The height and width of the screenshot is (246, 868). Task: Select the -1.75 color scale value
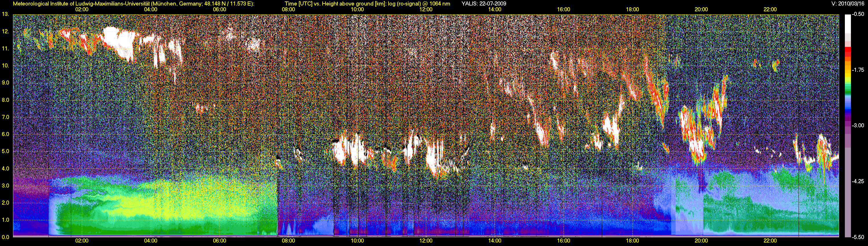click(858, 70)
